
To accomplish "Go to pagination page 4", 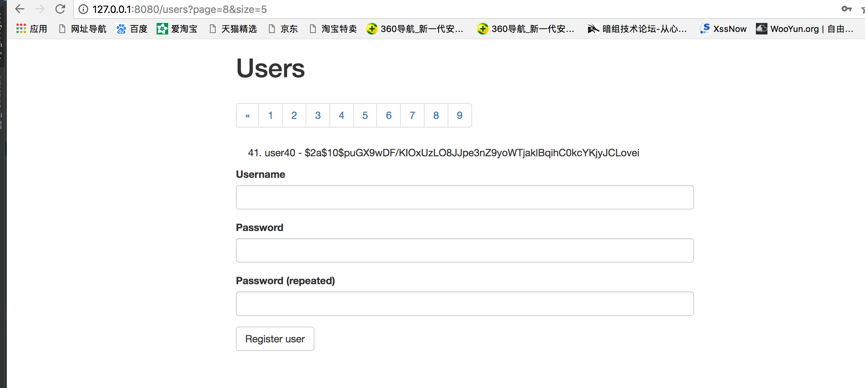I will [x=341, y=115].
